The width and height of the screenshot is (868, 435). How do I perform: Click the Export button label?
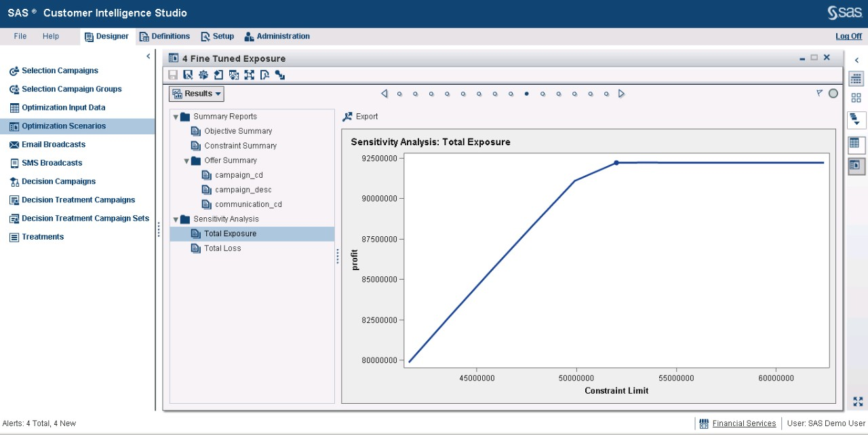click(367, 117)
